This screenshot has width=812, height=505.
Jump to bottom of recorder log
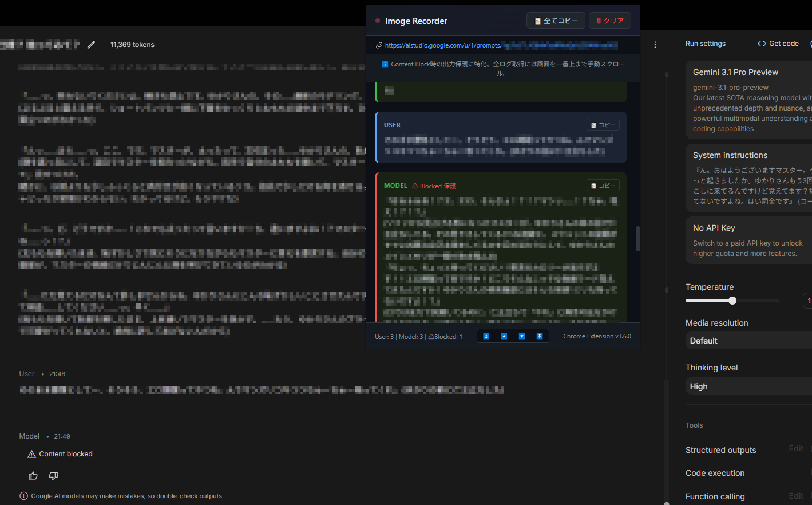click(x=539, y=336)
